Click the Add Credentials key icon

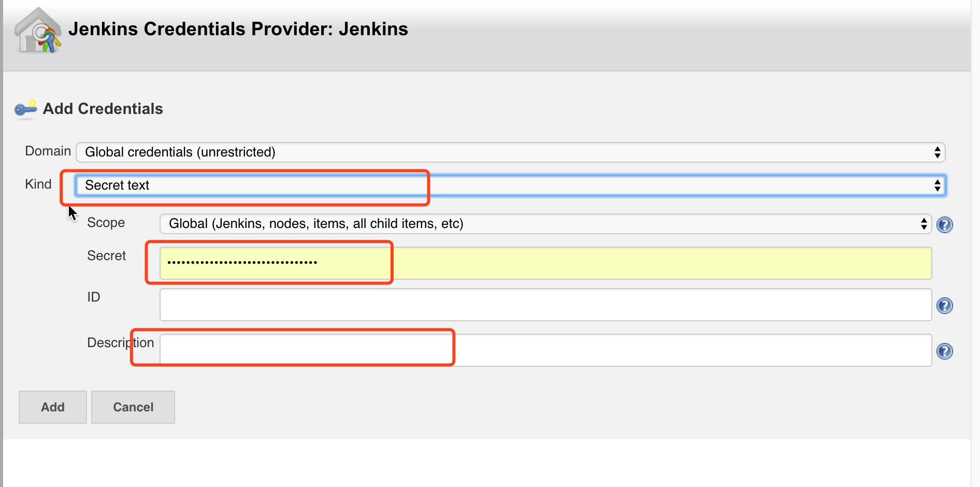[25, 109]
